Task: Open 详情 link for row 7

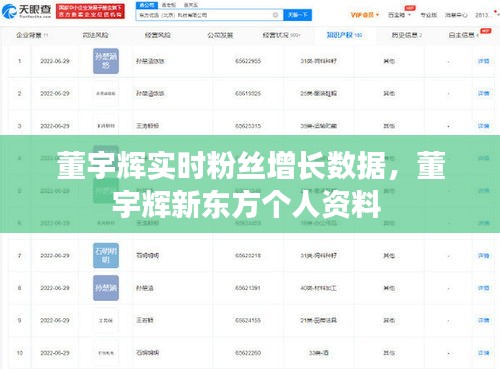Action: (x=483, y=256)
